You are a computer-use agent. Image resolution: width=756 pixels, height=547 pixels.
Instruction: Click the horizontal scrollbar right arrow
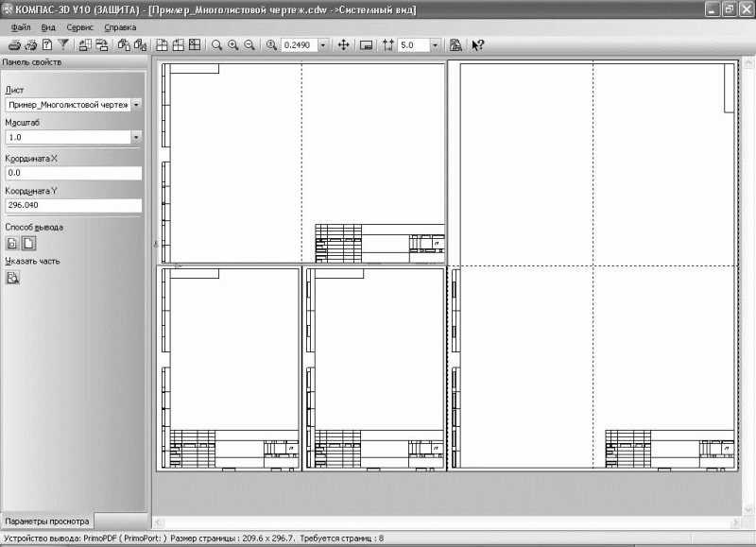coord(735,521)
